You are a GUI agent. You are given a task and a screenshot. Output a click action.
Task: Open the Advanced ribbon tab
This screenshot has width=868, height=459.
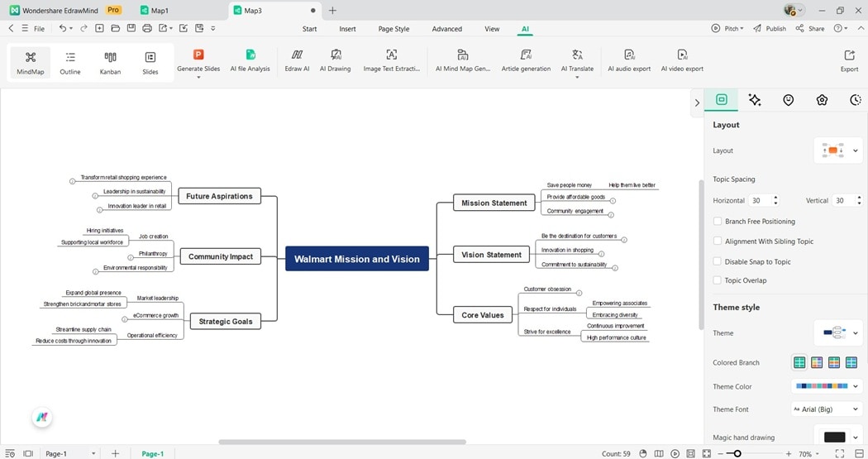pyautogui.click(x=446, y=29)
